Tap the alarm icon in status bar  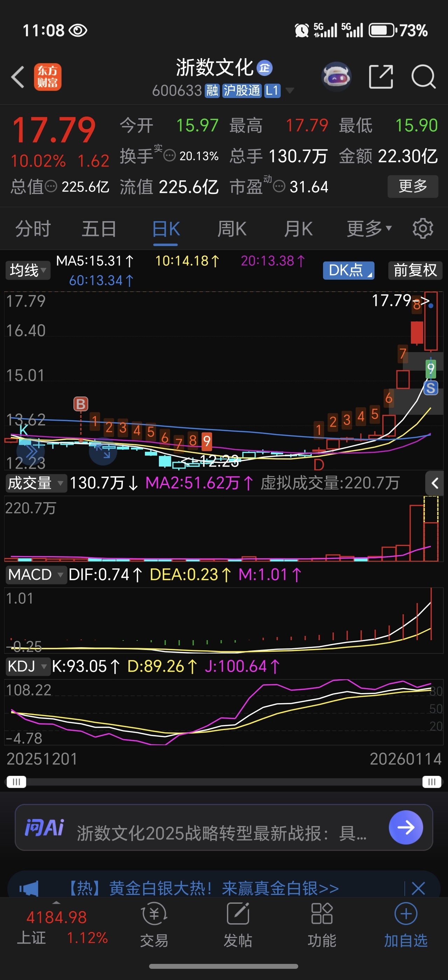tap(302, 30)
